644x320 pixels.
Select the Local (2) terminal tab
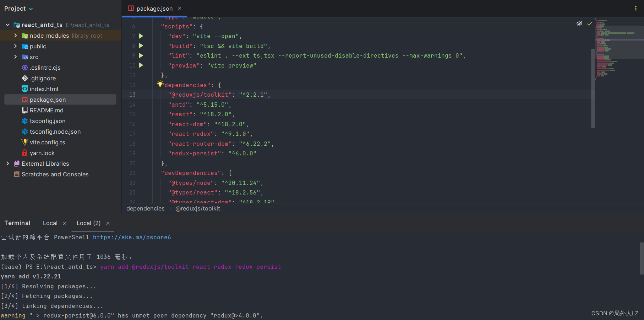[88, 223]
